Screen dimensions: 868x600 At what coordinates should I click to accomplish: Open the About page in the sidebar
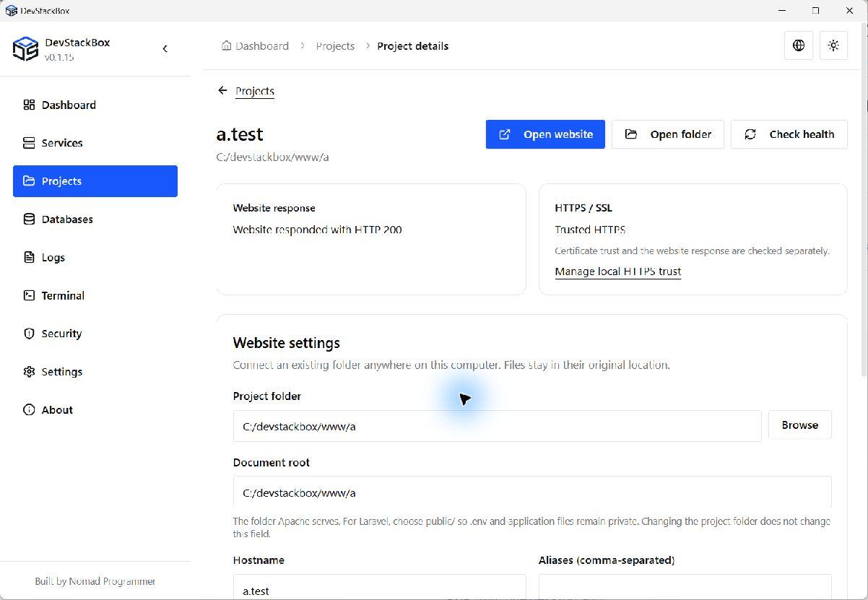[x=95, y=410]
